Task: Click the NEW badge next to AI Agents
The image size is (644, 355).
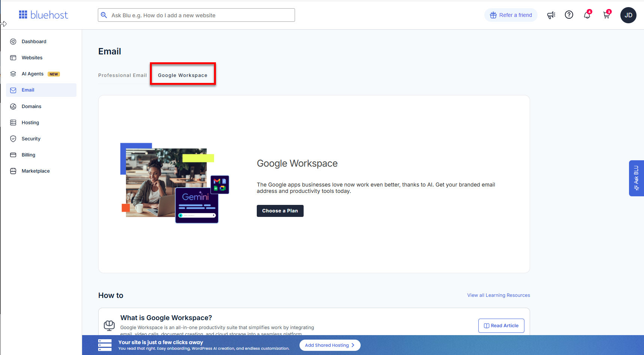Action: click(54, 74)
